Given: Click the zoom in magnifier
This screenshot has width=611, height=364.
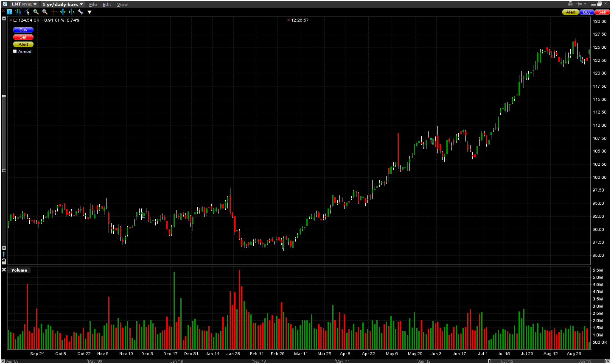Looking at the screenshot, I should [36, 12].
